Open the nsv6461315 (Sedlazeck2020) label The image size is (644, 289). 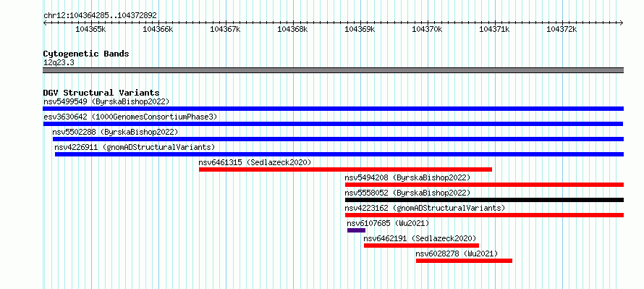(255, 162)
